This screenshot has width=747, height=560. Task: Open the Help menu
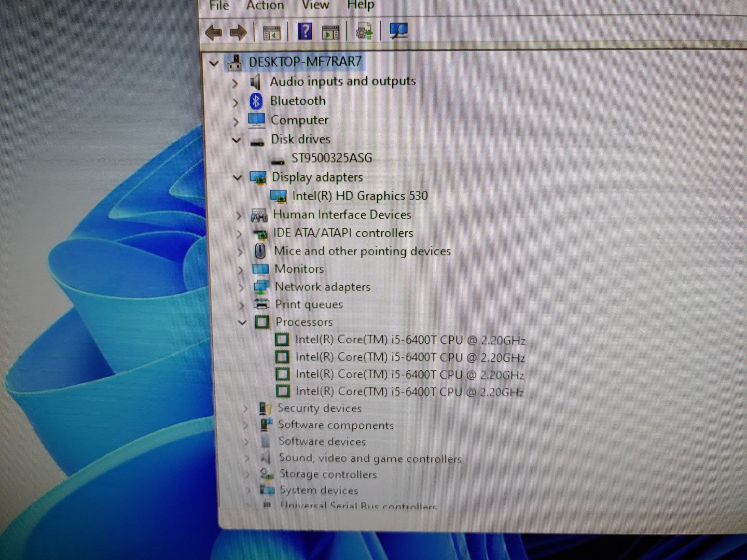[x=361, y=5]
